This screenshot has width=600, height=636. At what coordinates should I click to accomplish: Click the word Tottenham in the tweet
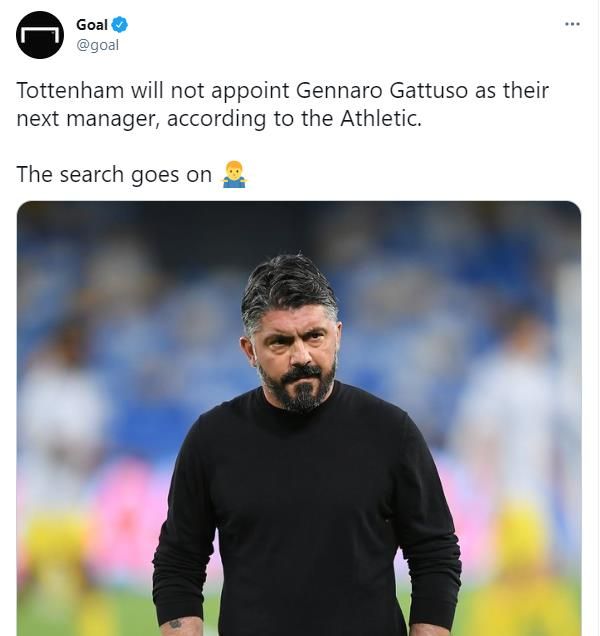click(x=70, y=90)
